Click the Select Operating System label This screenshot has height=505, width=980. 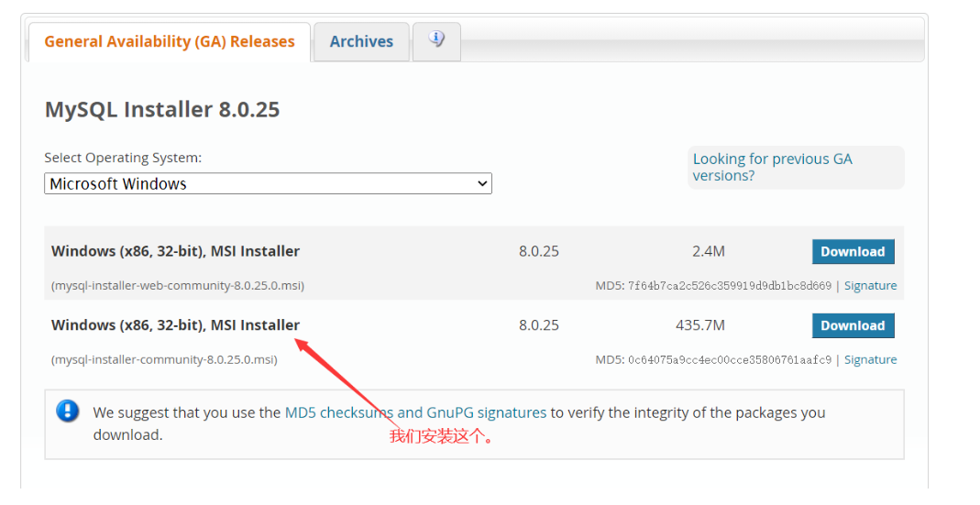tap(123, 159)
